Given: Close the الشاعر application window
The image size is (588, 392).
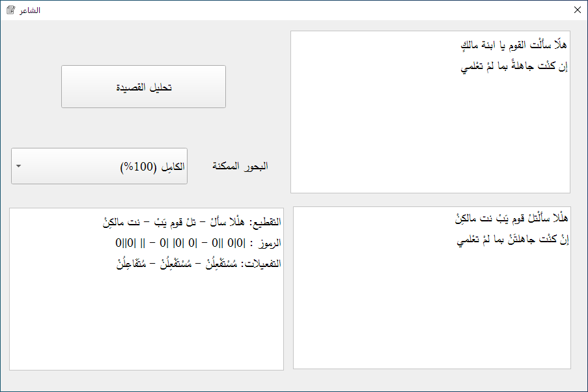Looking at the screenshot, I should click(577, 10).
